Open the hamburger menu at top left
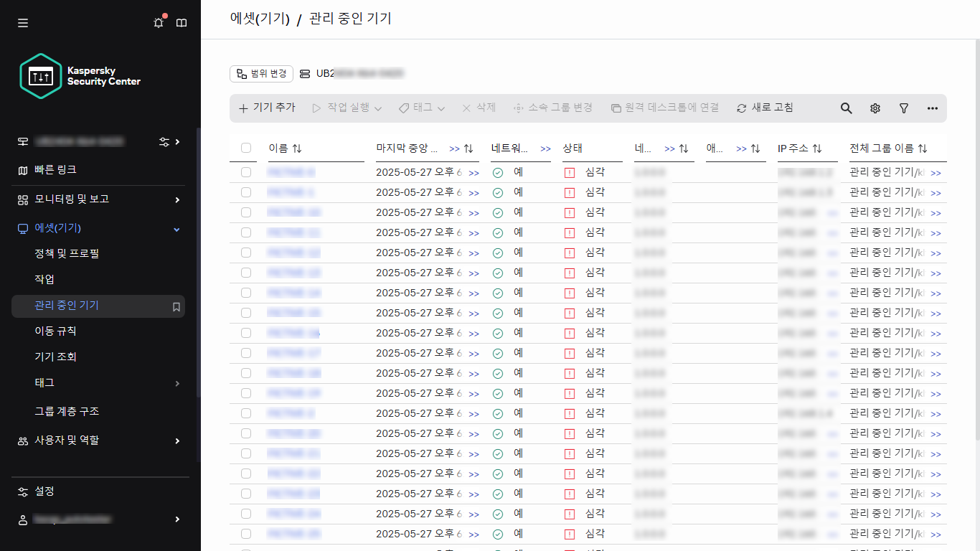Image resolution: width=980 pixels, height=551 pixels. pos(22,22)
